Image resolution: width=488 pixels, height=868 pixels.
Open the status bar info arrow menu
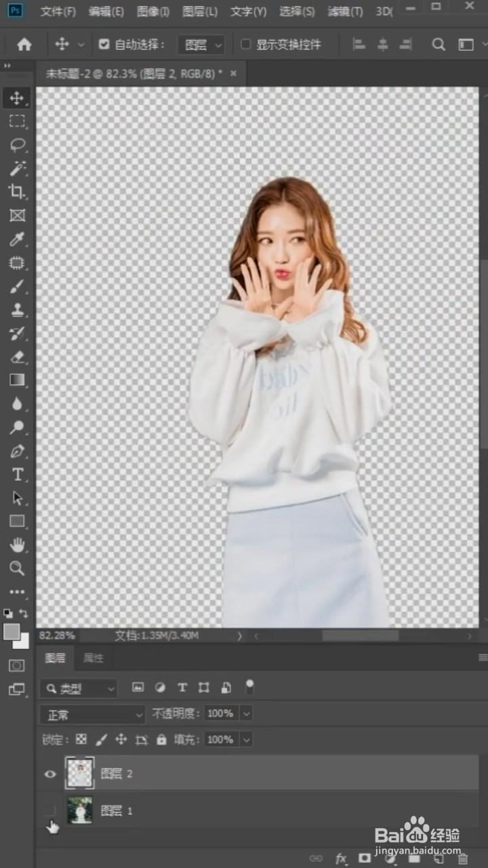239,636
